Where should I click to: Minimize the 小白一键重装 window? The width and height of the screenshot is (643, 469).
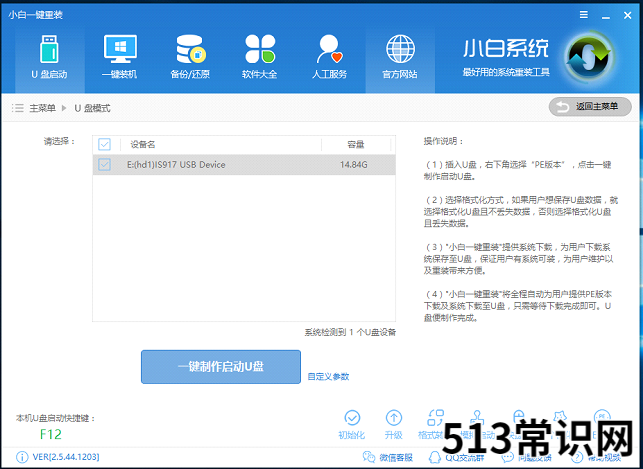click(x=606, y=16)
